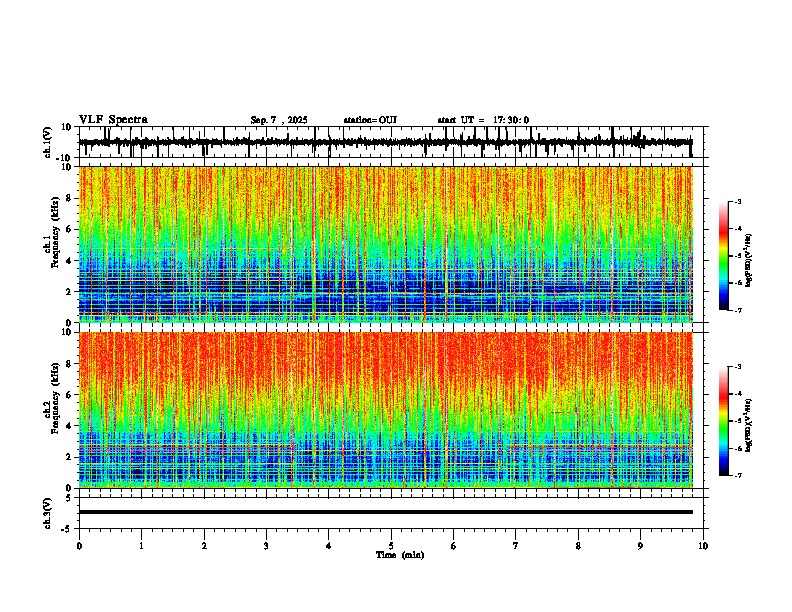Click time axis tick label "6"
792x612 pixels.
454,546
